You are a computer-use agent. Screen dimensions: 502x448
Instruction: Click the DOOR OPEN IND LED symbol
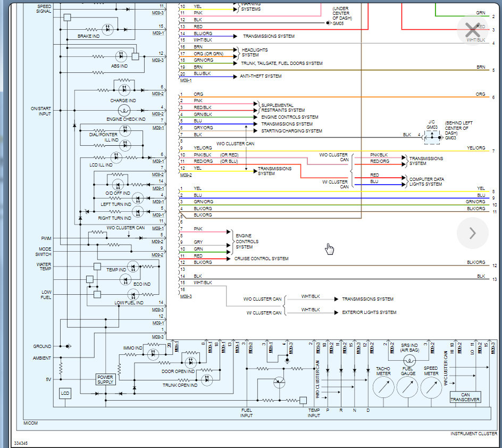[x=191, y=363]
